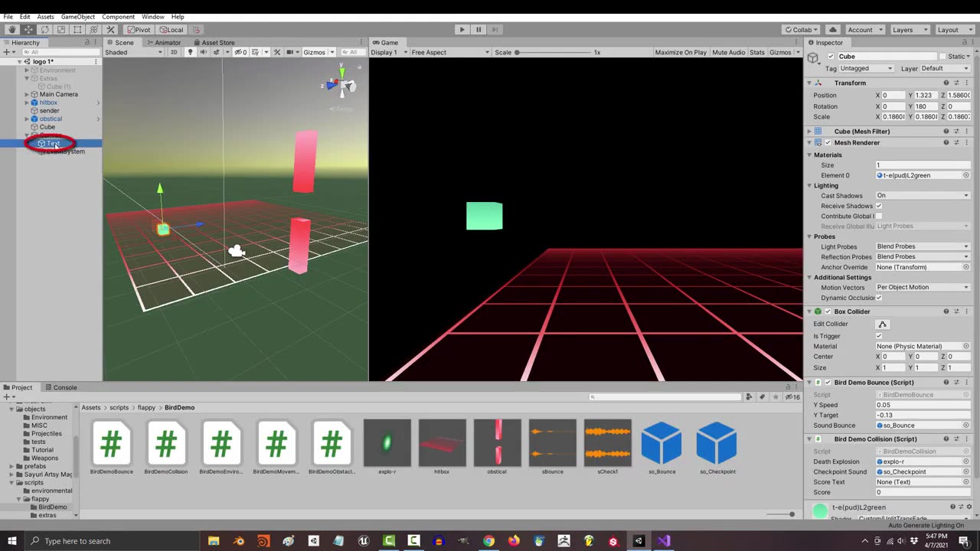Open the File menu
The height and width of the screenshot is (551, 980).
point(8,16)
